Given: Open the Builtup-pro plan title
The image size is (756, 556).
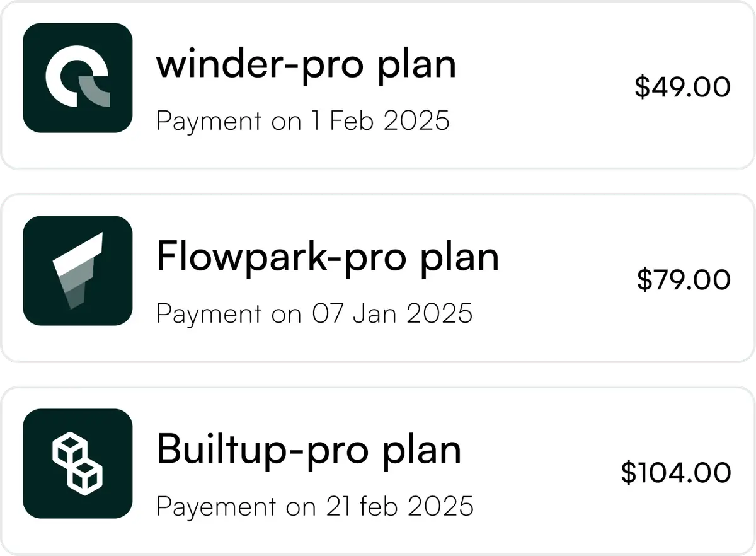Looking at the screenshot, I should (x=309, y=450).
